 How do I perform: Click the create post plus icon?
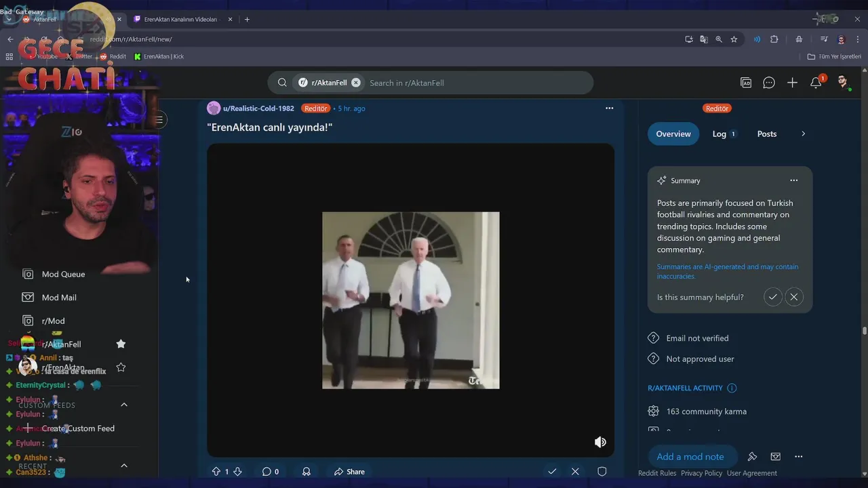[x=792, y=83]
